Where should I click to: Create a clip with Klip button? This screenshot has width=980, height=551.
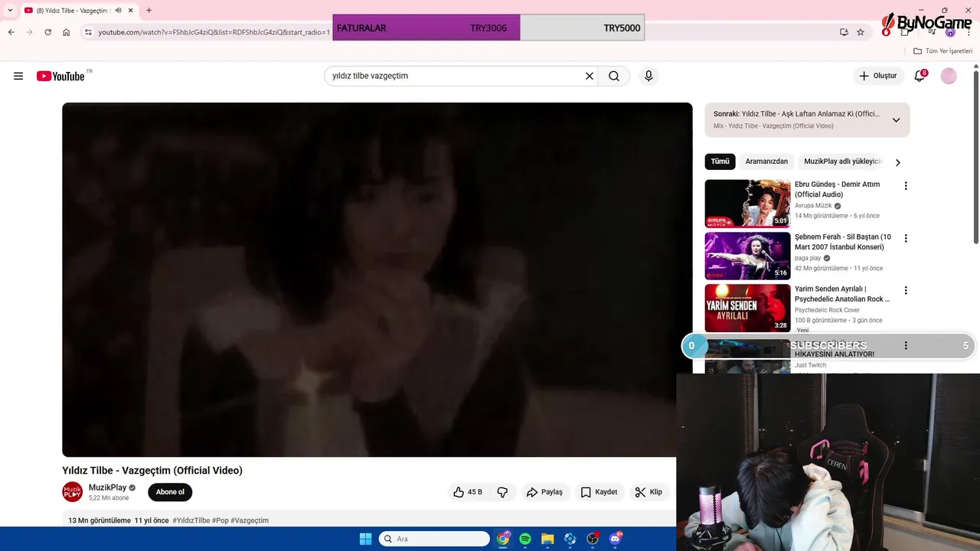648,492
